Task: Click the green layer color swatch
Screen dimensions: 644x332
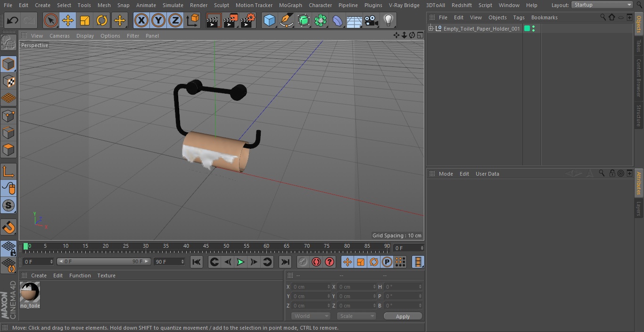Action: pos(527,29)
